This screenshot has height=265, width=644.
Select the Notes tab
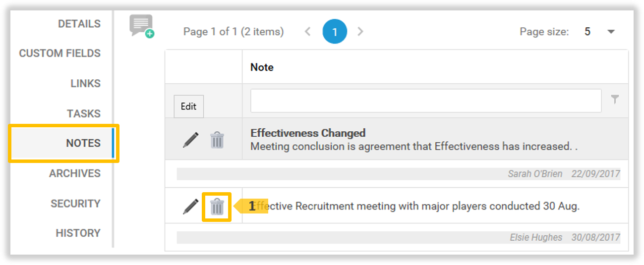(83, 143)
